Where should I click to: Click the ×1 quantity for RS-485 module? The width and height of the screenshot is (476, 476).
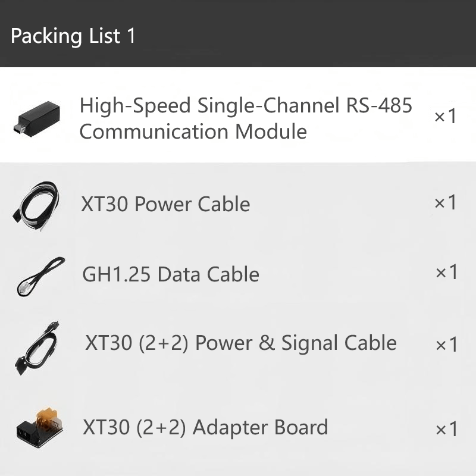(x=445, y=116)
